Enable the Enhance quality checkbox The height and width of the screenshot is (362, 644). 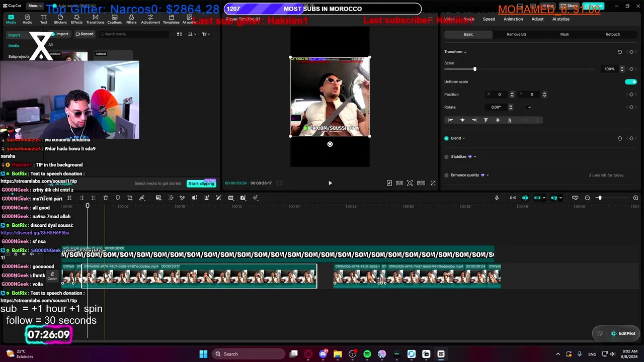(446, 175)
